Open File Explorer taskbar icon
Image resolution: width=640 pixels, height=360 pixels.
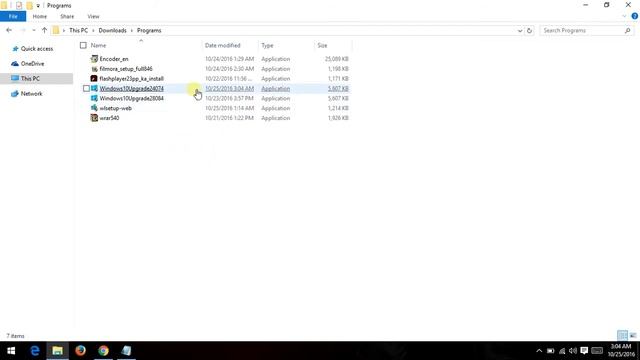[58, 351]
